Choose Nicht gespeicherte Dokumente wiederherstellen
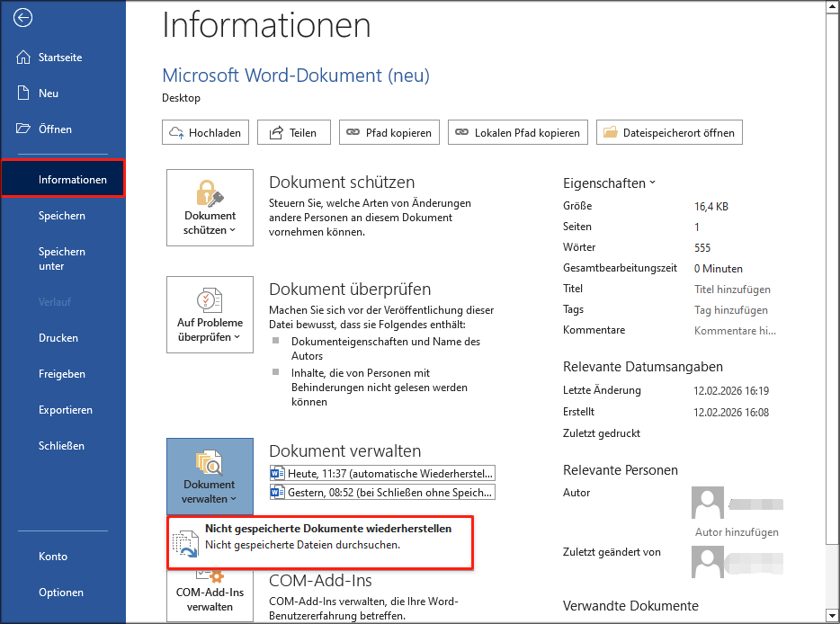Screen dimensions: 840x624 click(x=320, y=543)
